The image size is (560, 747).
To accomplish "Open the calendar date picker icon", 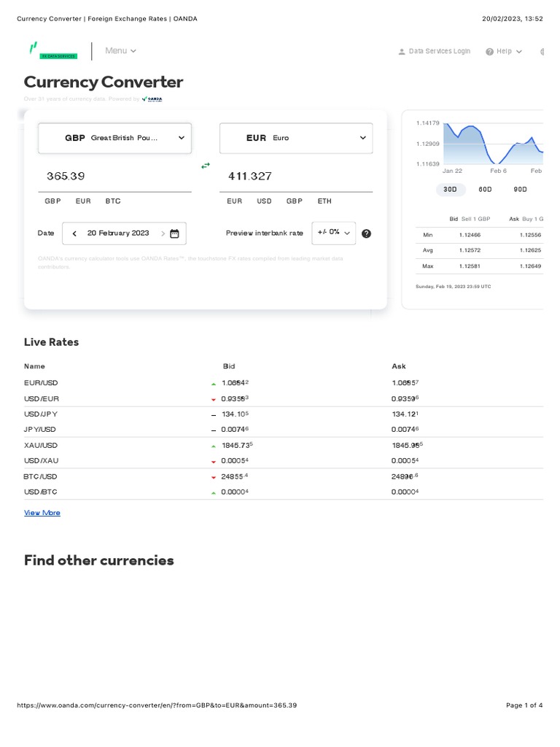I will coord(174,233).
